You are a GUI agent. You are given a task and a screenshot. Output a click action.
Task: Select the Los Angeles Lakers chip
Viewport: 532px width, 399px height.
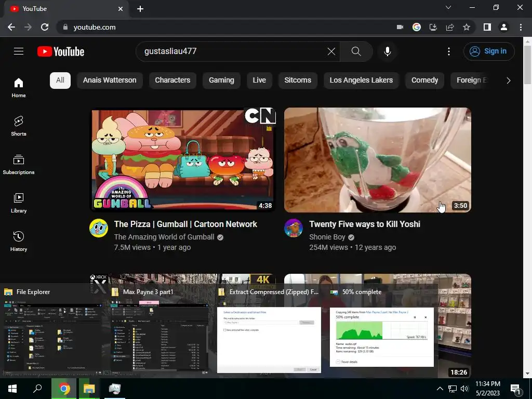tap(362, 81)
